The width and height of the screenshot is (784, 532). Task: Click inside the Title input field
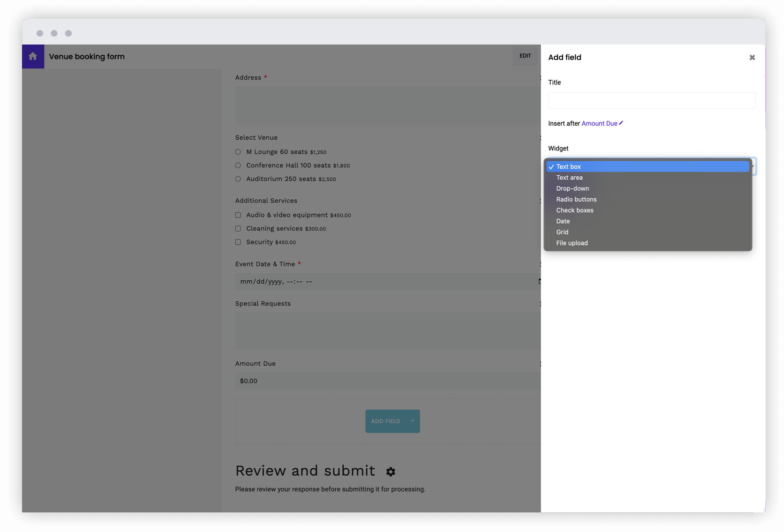pos(651,100)
